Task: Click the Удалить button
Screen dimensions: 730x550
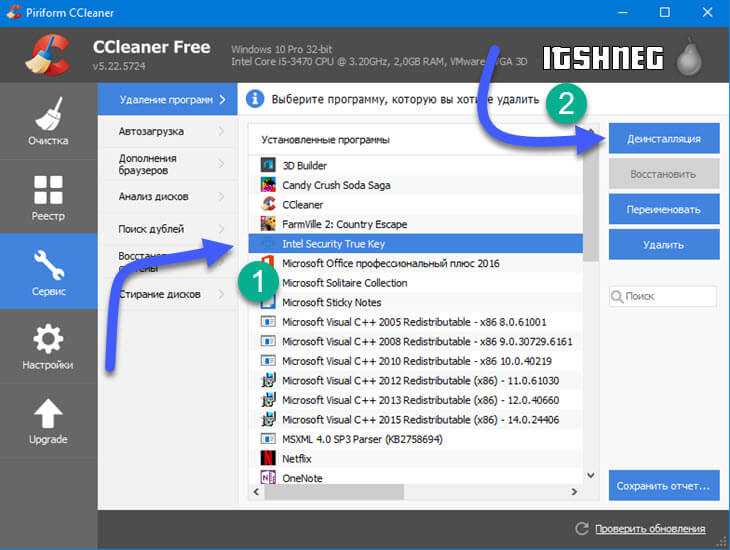Action: pyautogui.click(x=664, y=244)
